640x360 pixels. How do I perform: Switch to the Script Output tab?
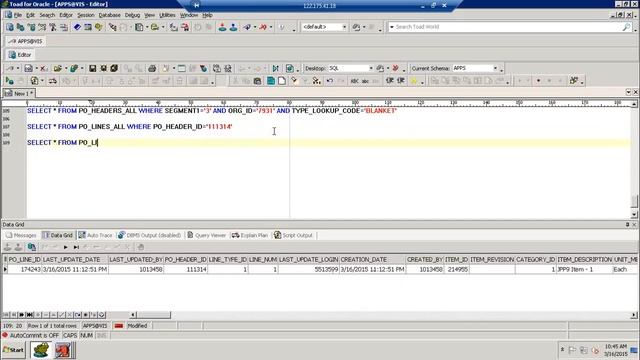pos(293,235)
